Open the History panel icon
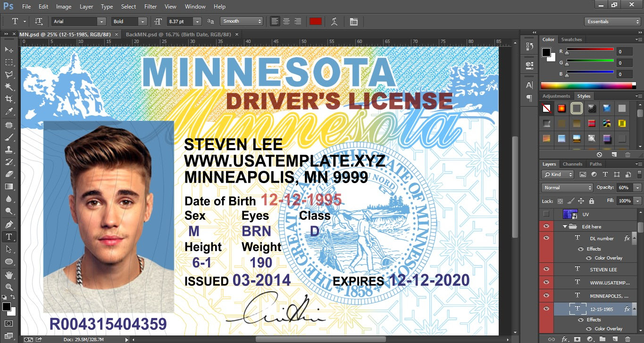 click(x=529, y=46)
